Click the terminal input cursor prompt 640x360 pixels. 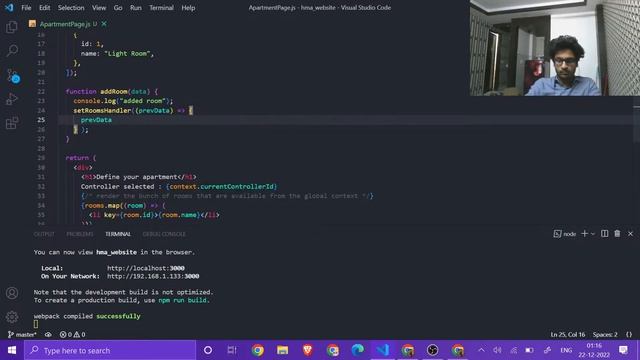tap(36, 324)
